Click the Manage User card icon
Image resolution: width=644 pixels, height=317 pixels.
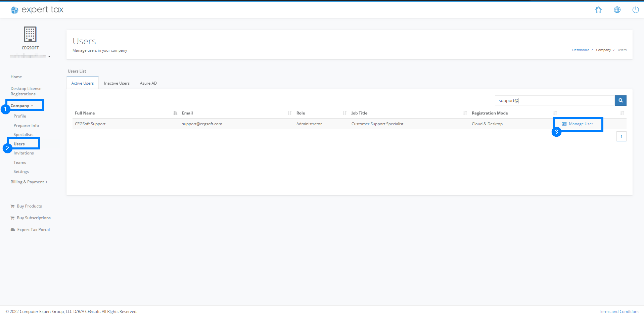point(564,124)
